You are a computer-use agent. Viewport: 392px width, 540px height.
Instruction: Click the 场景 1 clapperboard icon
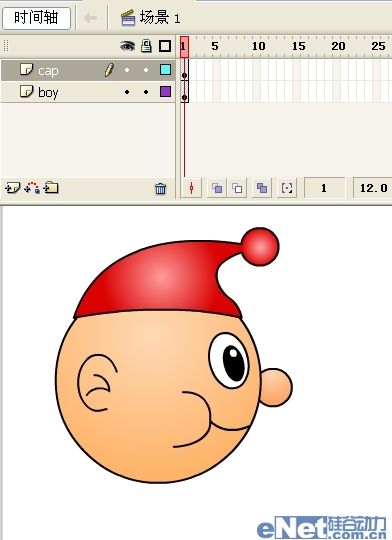[128, 18]
